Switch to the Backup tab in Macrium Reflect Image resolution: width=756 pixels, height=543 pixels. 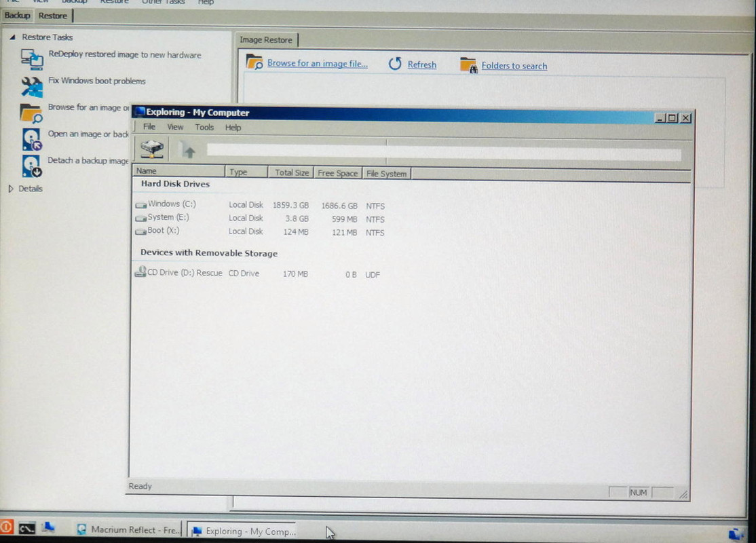pos(18,16)
